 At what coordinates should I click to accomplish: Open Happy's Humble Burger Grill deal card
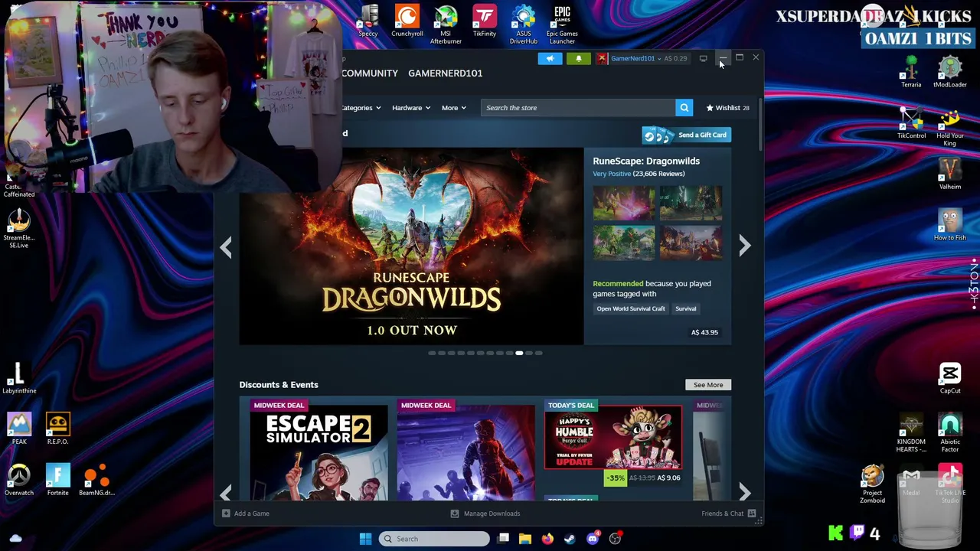tap(613, 444)
